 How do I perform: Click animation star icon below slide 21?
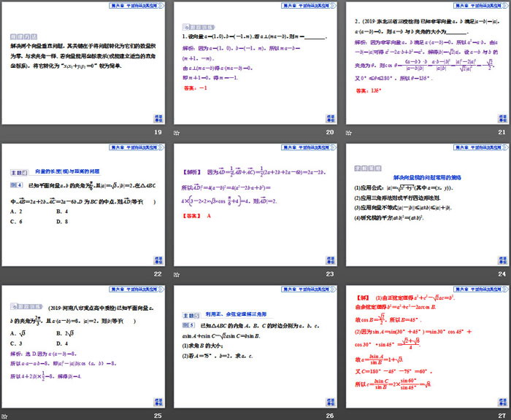[x=349, y=133]
